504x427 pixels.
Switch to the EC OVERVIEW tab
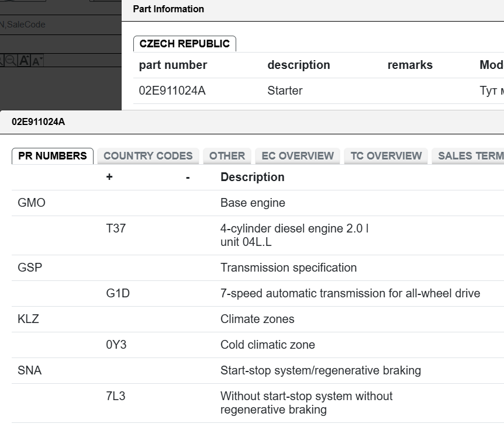pyautogui.click(x=298, y=156)
